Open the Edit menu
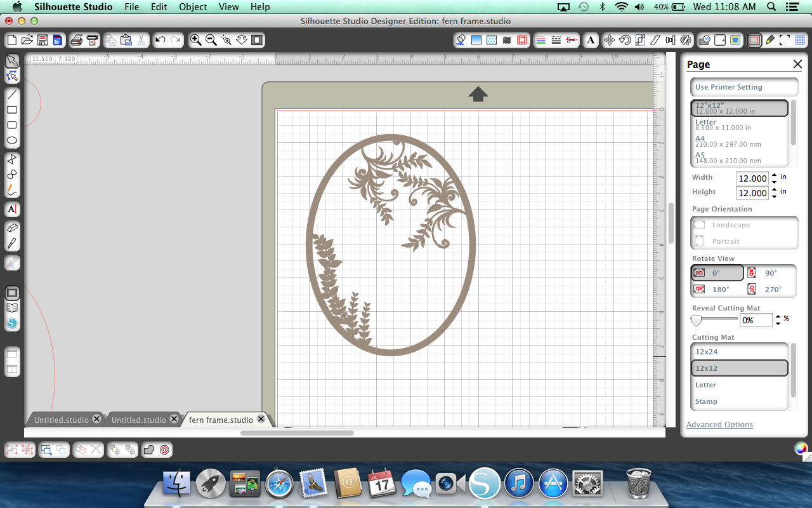Screen dimensions: 812x508 coord(159,7)
